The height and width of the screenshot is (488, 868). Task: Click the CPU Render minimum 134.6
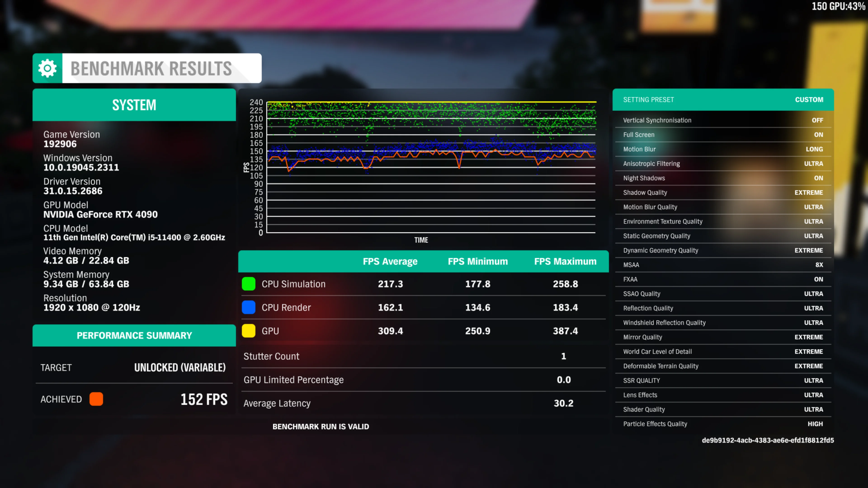[478, 307]
